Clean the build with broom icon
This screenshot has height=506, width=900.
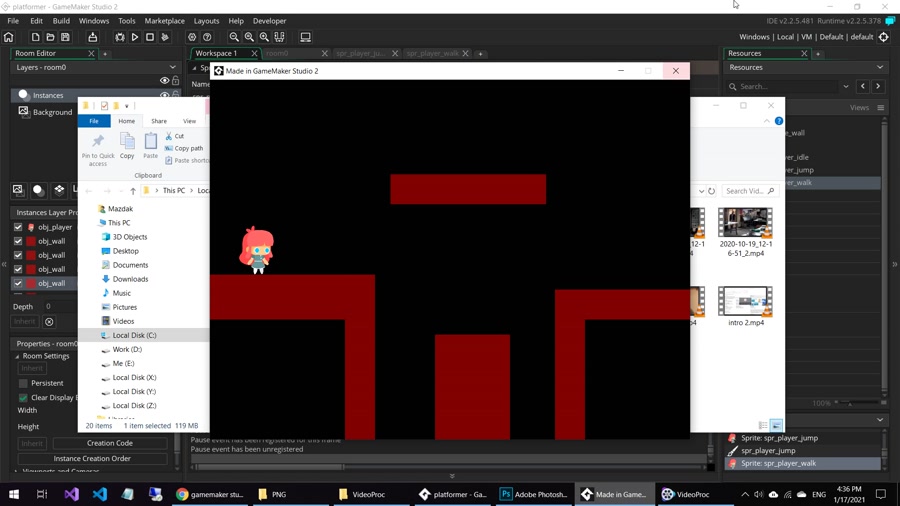click(165, 37)
